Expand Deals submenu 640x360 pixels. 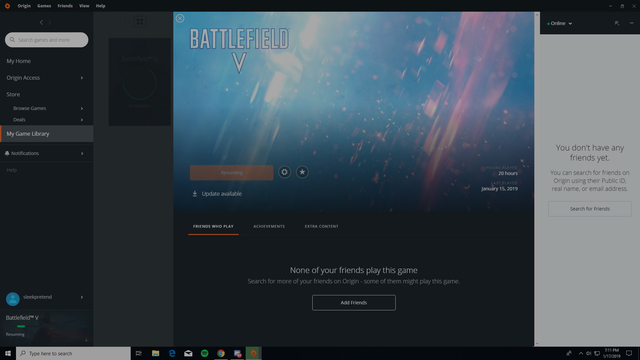82,120
